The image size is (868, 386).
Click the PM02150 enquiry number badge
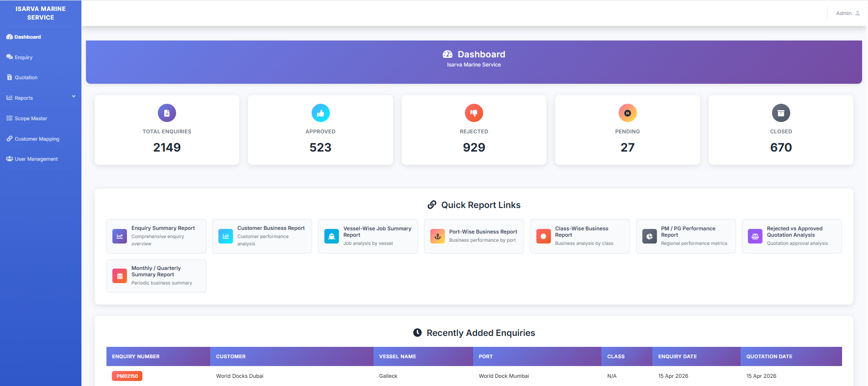(x=127, y=376)
